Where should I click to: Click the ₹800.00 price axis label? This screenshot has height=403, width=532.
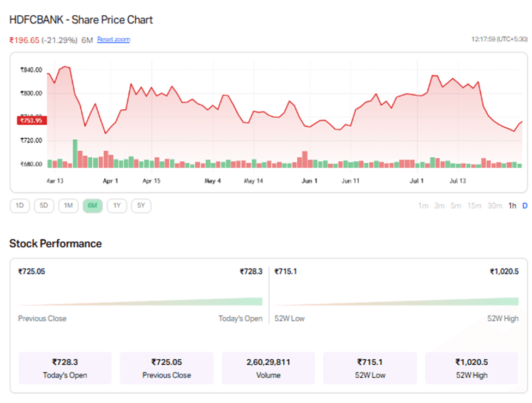(x=31, y=93)
